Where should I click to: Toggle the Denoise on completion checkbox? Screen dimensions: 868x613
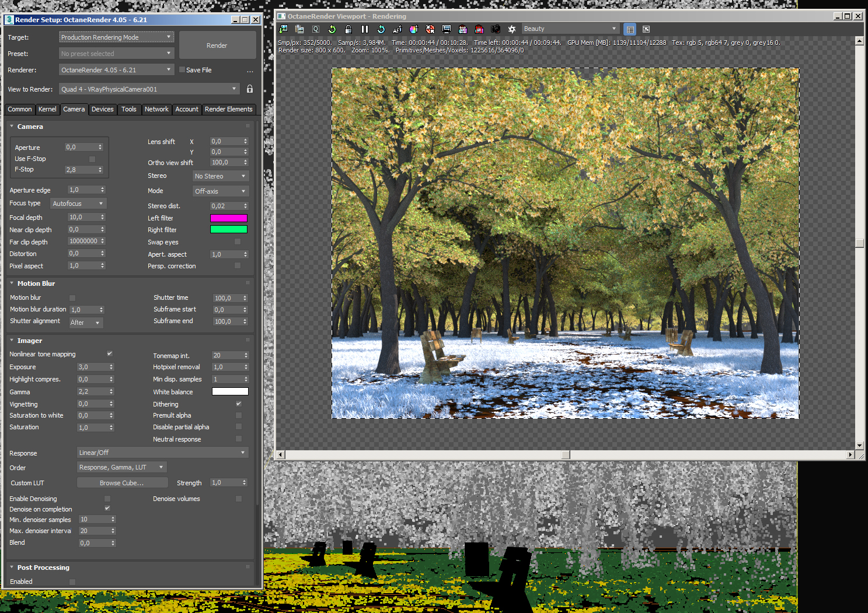[x=107, y=509]
